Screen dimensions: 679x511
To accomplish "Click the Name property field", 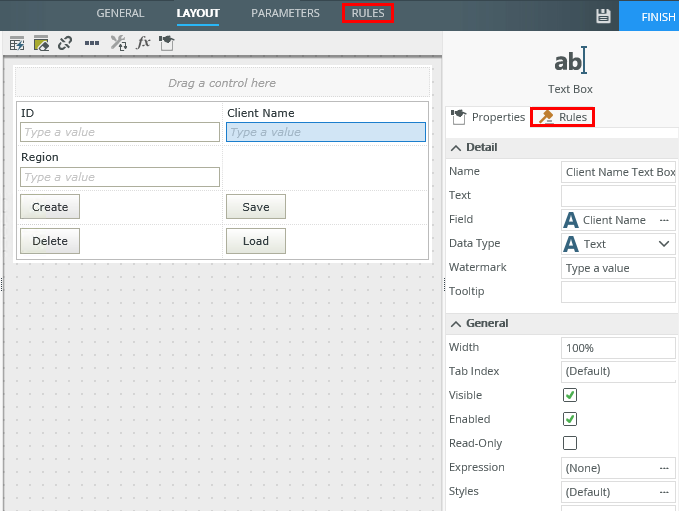I will [x=618, y=172].
